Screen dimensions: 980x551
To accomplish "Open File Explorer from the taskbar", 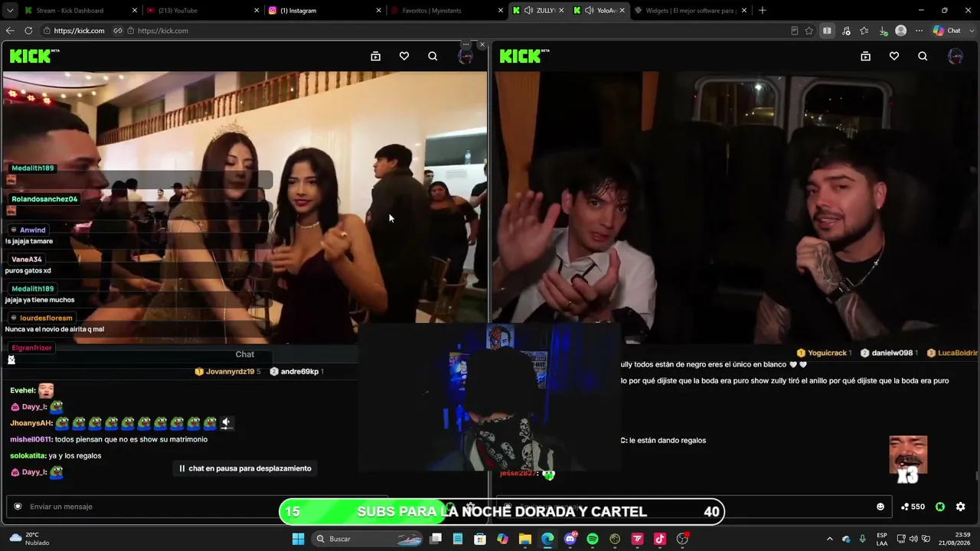I will (524, 539).
